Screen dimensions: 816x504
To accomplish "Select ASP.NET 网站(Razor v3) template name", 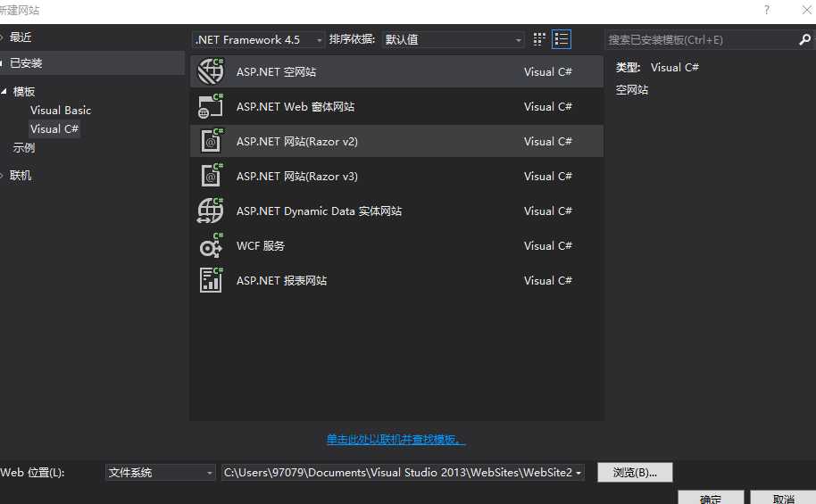I will 296,177.
